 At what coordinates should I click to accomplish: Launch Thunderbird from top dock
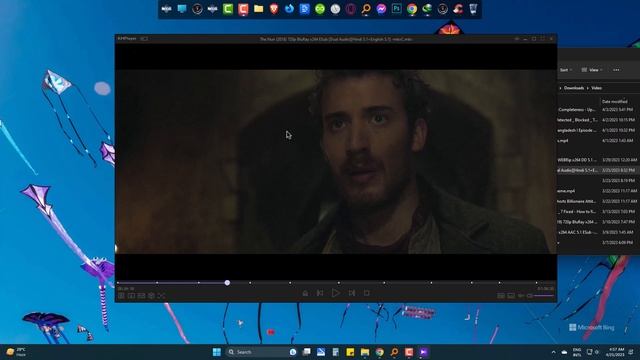289,9
